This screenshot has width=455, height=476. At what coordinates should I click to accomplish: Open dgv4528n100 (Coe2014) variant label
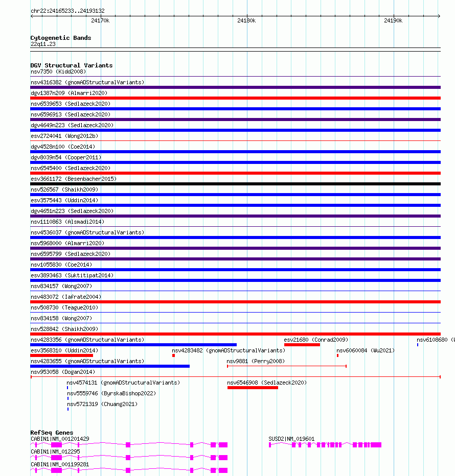pos(63,147)
